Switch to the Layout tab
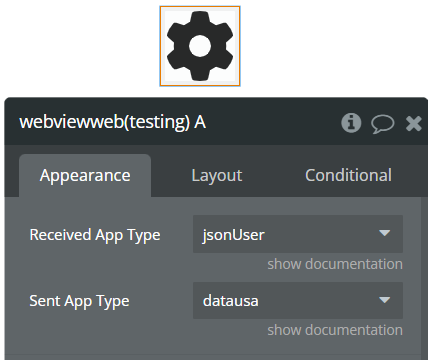Viewport: 428px width, 360px height. pos(217,175)
